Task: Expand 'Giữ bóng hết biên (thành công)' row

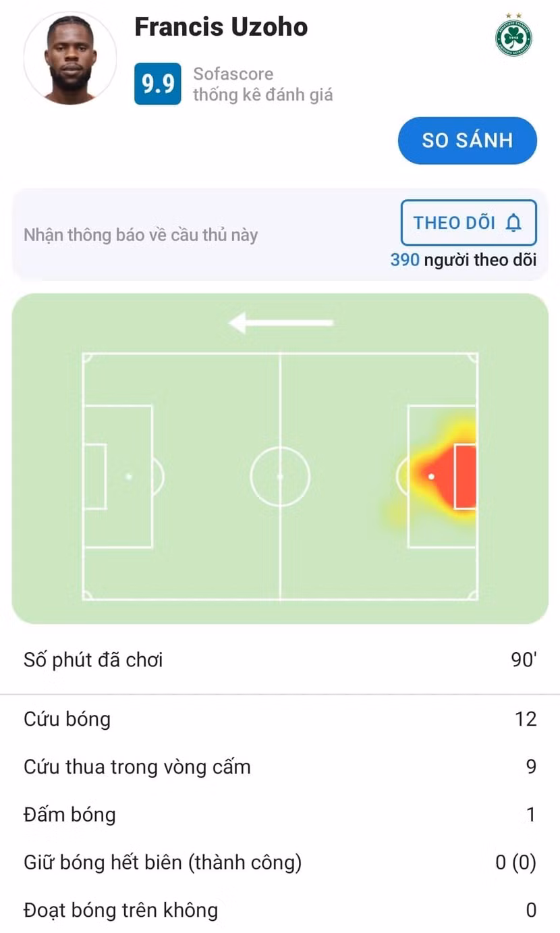Action: [279, 862]
